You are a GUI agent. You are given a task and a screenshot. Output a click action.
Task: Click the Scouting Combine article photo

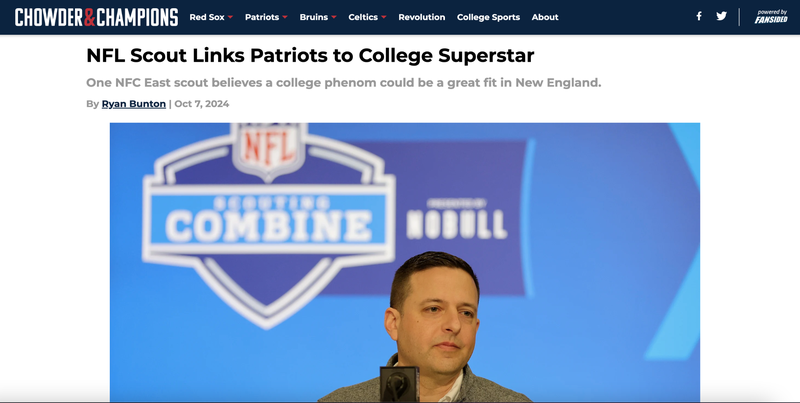pyautogui.click(x=404, y=262)
